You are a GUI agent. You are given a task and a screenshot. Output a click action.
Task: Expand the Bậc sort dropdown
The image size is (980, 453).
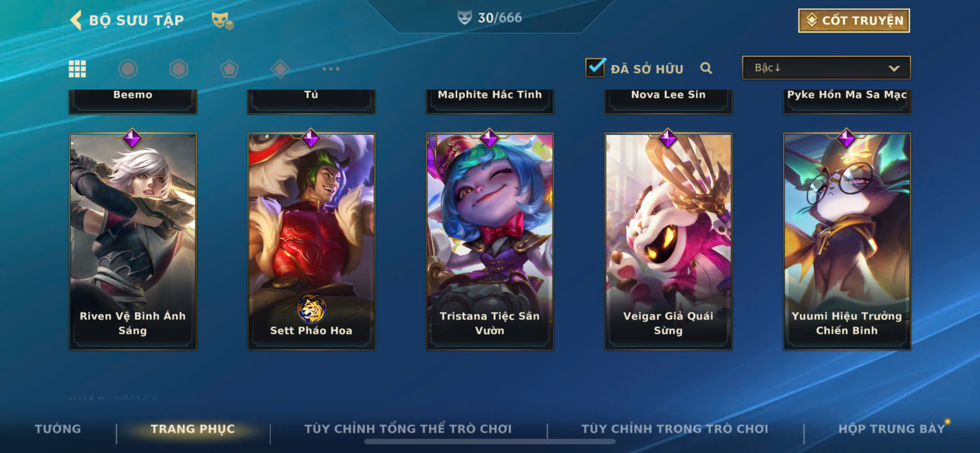coord(826,68)
